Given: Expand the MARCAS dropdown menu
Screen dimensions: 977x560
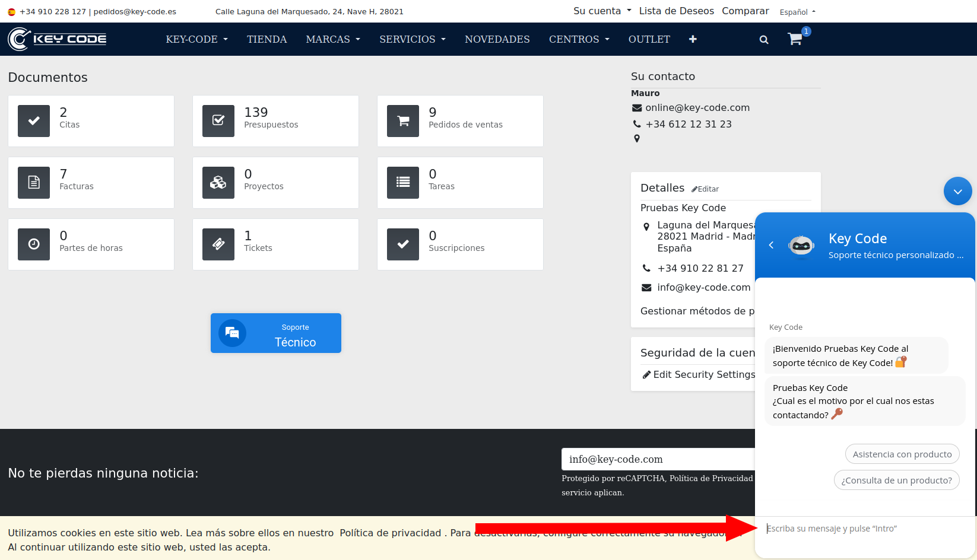Looking at the screenshot, I should [333, 39].
